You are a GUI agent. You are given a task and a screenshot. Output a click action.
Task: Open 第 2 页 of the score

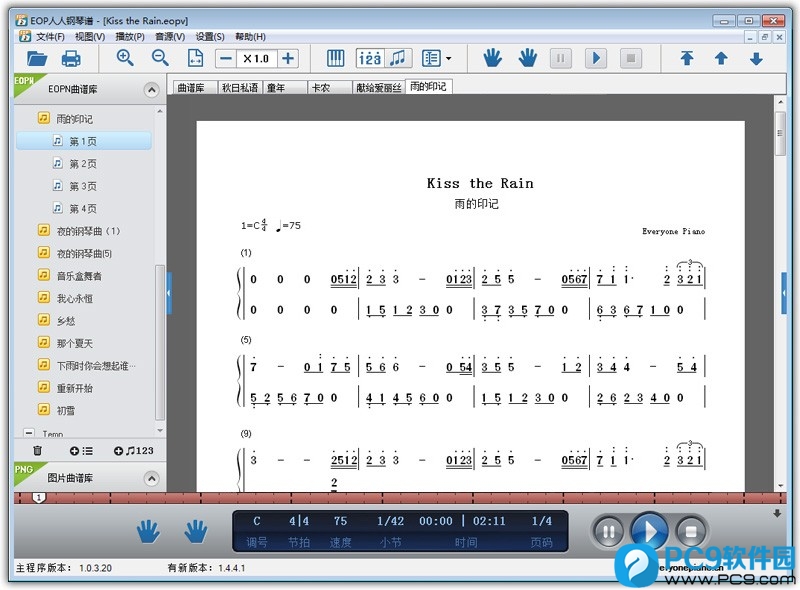[x=83, y=164]
